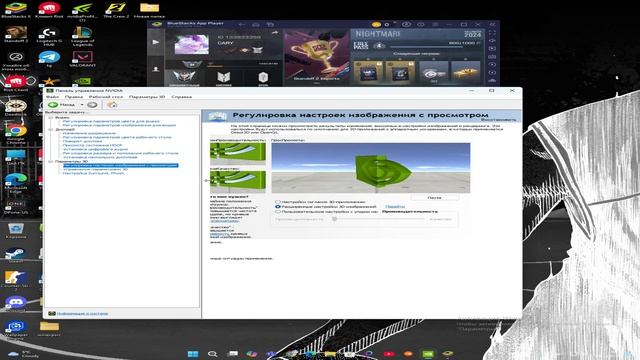Image resolution: width=640 pixels, height=360 pixels.
Task: Click the grey Forward arrow in NVIDIA toolbar
Action: coord(92,105)
